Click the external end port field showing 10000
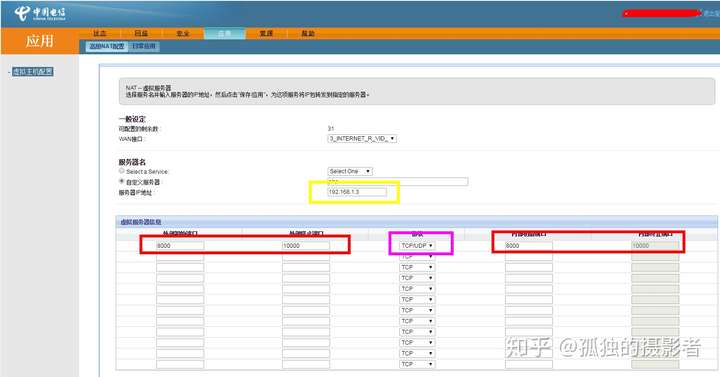Image resolution: width=720 pixels, height=377 pixels. [306, 246]
